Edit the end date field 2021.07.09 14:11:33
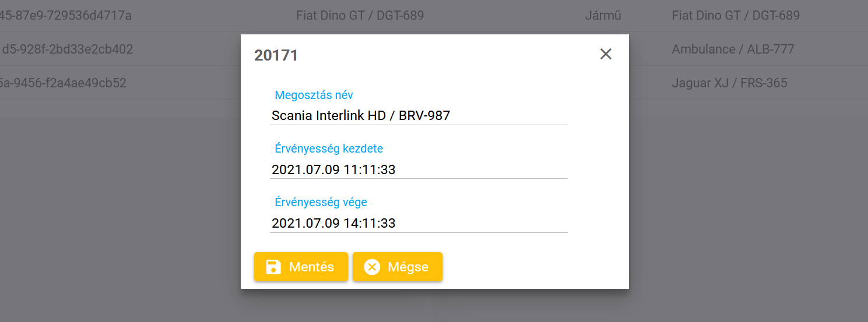868x322 pixels. [418, 223]
